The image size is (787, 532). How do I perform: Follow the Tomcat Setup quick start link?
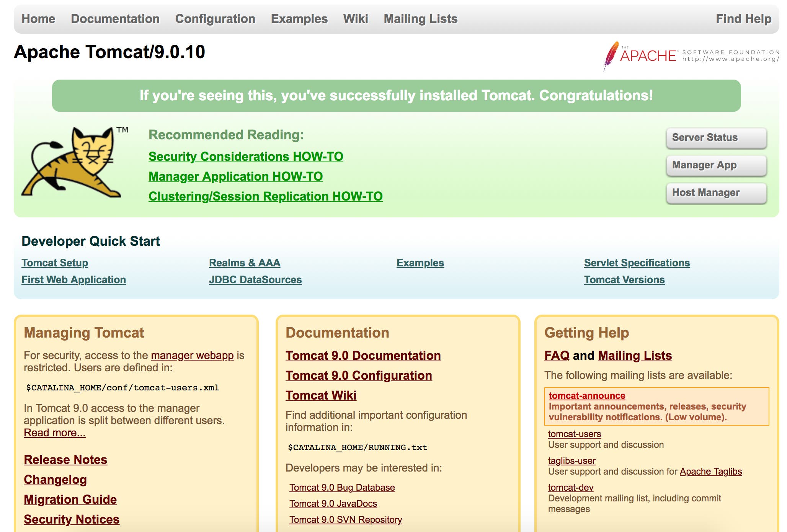point(54,263)
